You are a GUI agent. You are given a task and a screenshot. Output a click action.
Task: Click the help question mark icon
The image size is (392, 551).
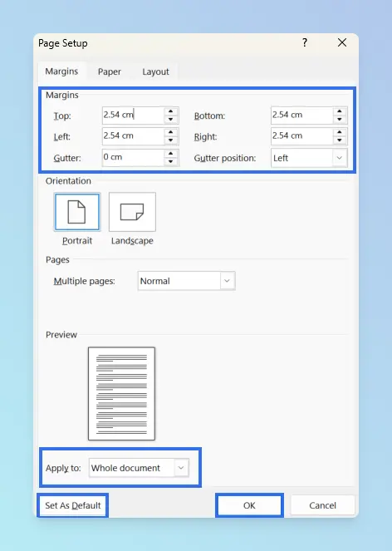[x=305, y=43]
